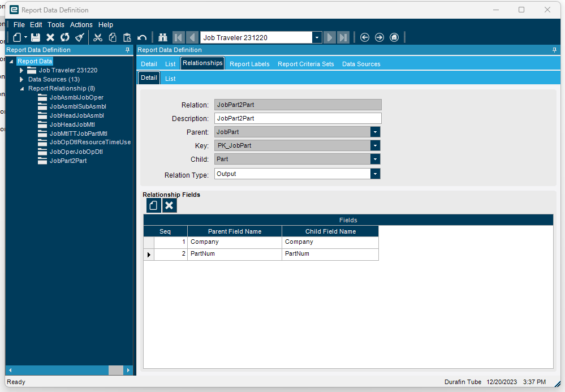The image size is (565, 392).
Task: Click the tree panel horizontal scrollbar thumb
Action: click(116, 370)
